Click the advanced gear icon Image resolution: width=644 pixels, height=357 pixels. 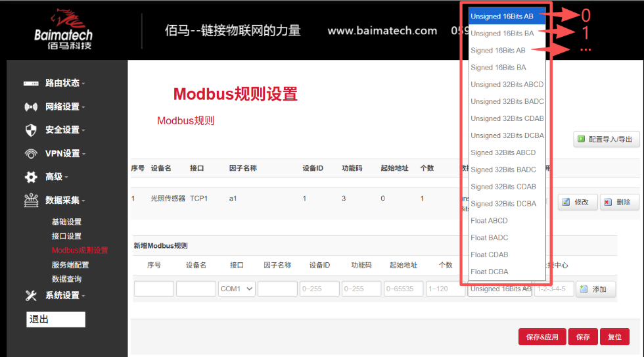tap(31, 177)
